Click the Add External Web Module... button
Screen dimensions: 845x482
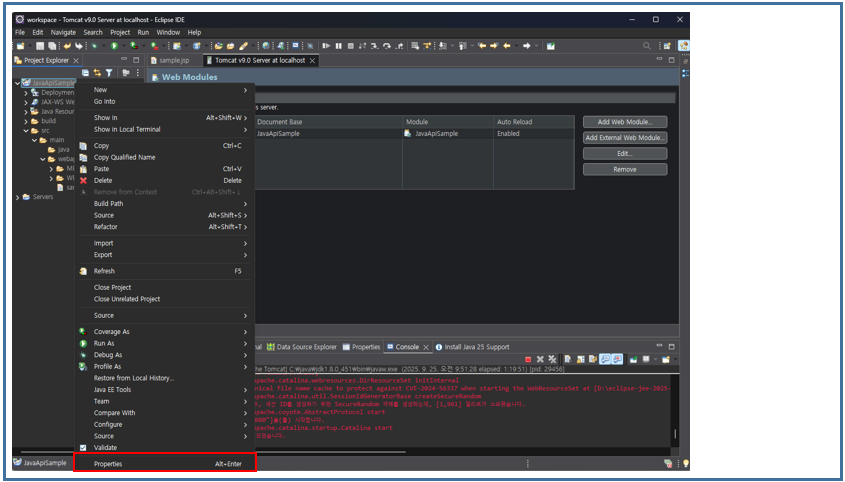(625, 137)
